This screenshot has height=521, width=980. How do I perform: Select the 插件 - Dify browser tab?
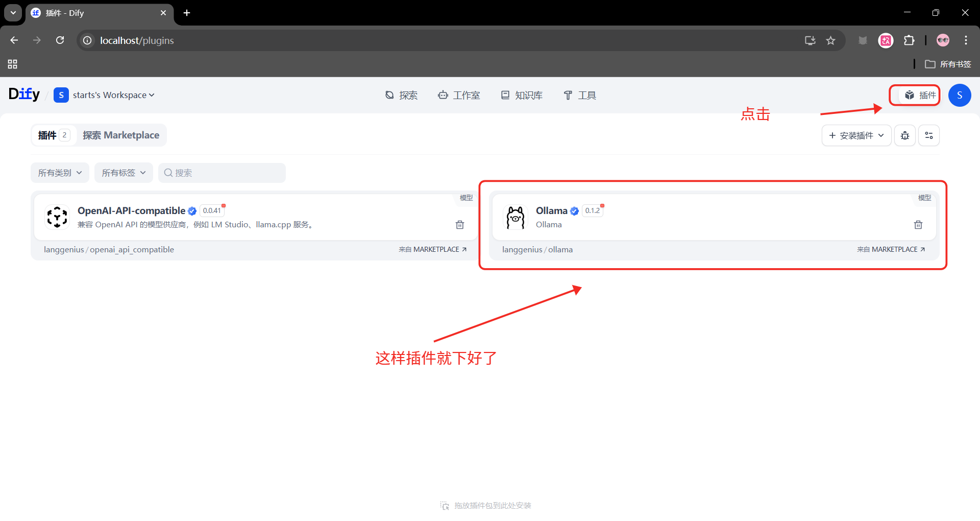[x=100, y=13]
